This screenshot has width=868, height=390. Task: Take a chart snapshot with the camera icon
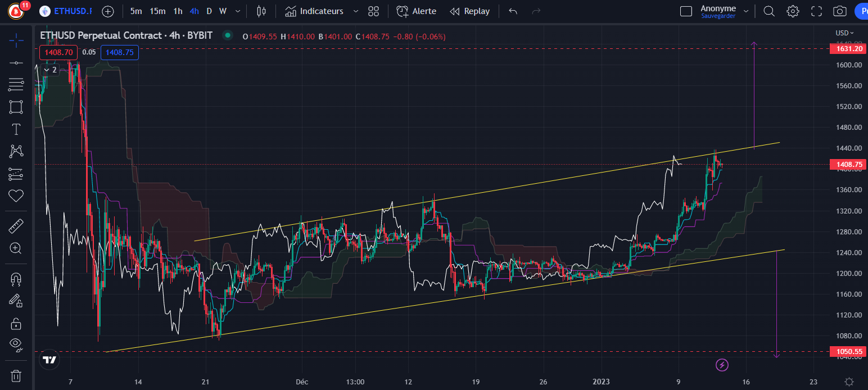839,11
